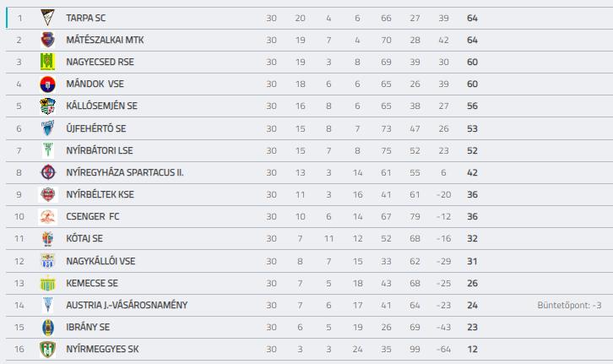Image resolution: width=613 pixels, height=364 pixels.
Task: Select Tarpa SC's 64 points value
Action: pyautogui.click(x=472, y=18)
